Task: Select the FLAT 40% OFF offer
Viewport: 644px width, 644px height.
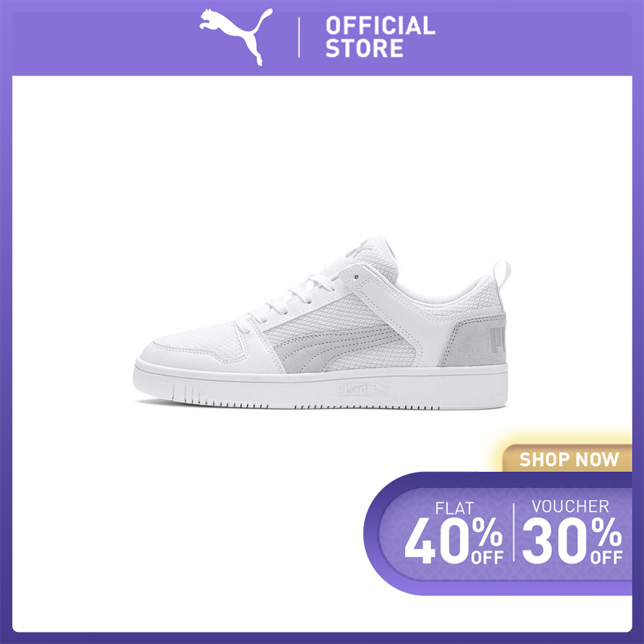Action: tap(454, 533)
